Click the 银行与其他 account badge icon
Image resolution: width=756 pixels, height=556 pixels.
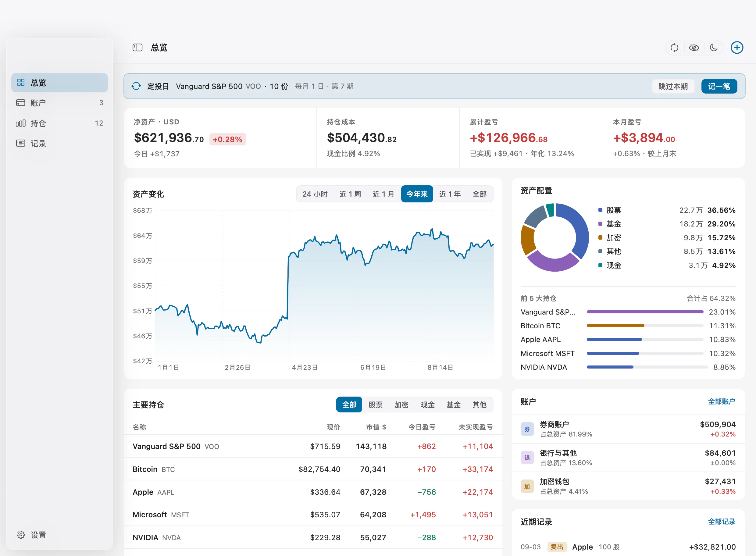tap(527, 458)
